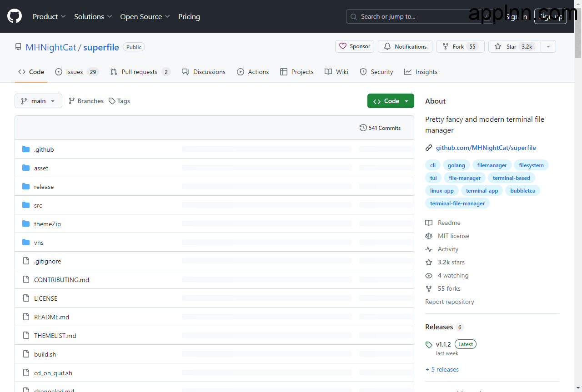Viewport: 582px width, 392px height.
Task: Switch to the Issues tab
Action: pos(76,72)
